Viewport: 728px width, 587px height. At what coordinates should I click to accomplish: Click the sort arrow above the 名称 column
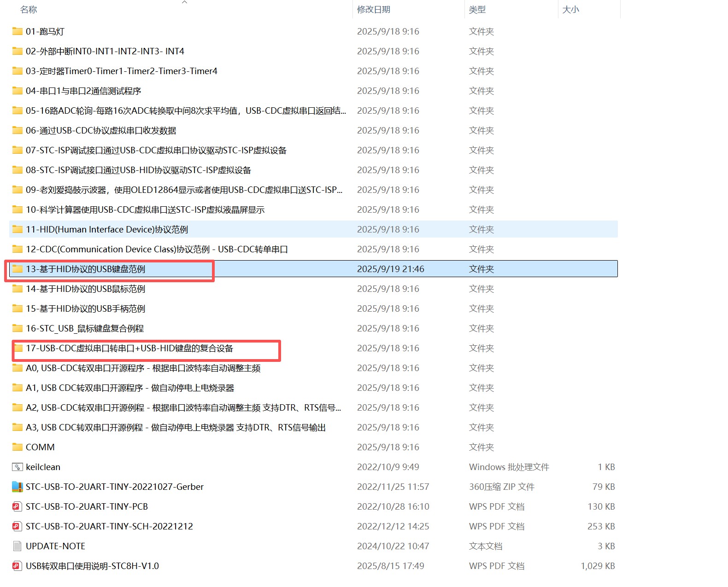coord(184,2)
